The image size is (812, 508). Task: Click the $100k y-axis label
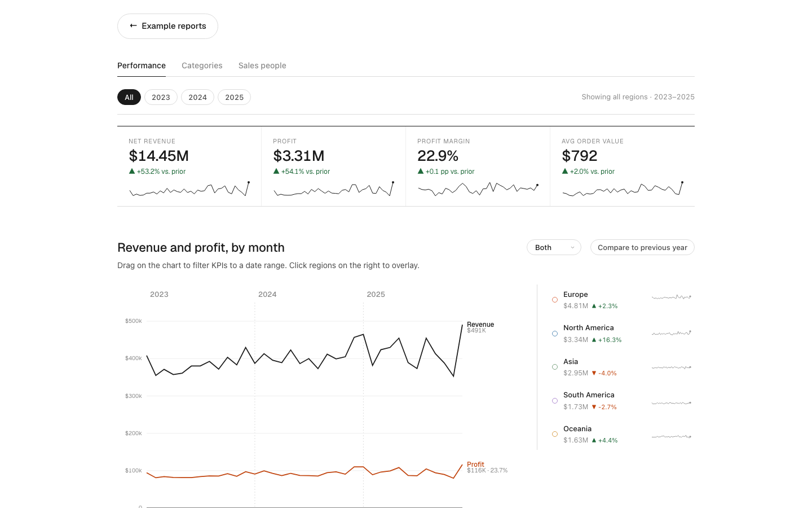click(134, 470)
